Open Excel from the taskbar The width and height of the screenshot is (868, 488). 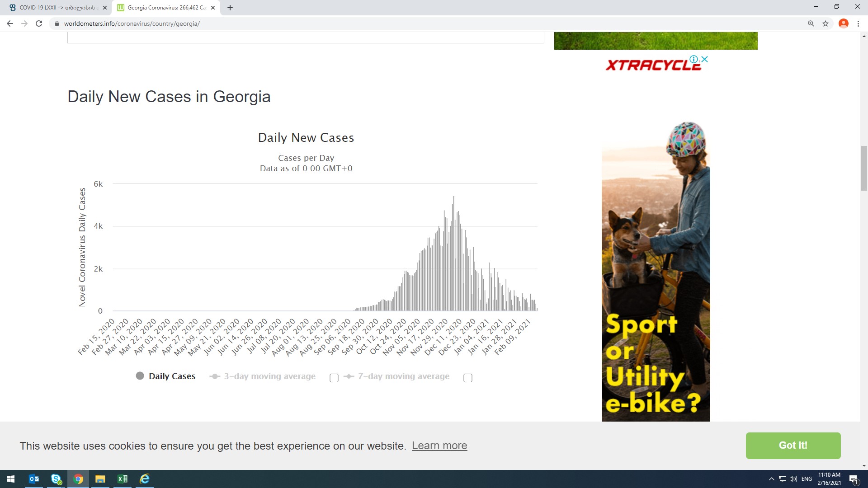[x=123, y=479]
